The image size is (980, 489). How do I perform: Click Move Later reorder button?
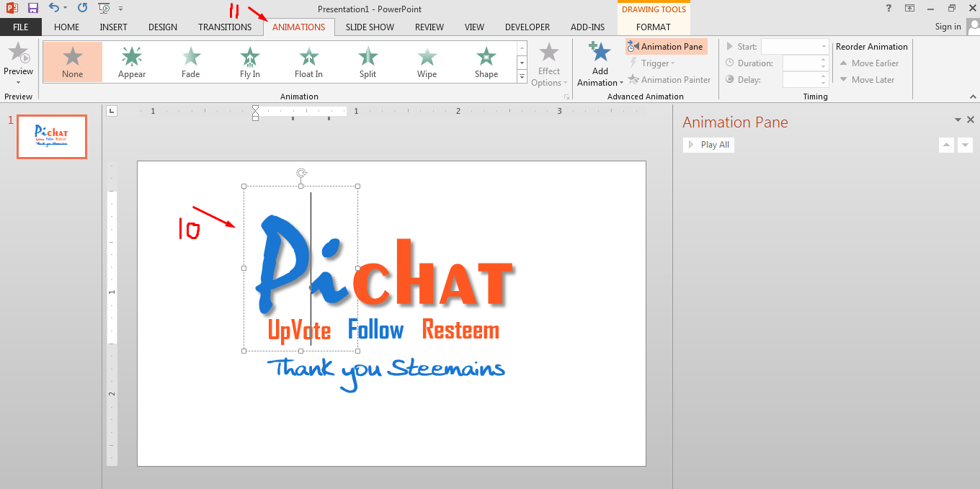[867, 80]
